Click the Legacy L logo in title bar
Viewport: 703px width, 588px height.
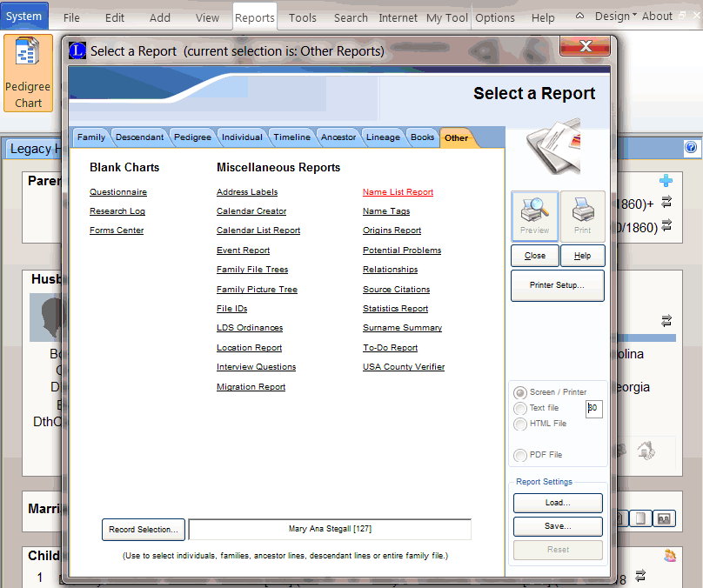tap(77, 50)
